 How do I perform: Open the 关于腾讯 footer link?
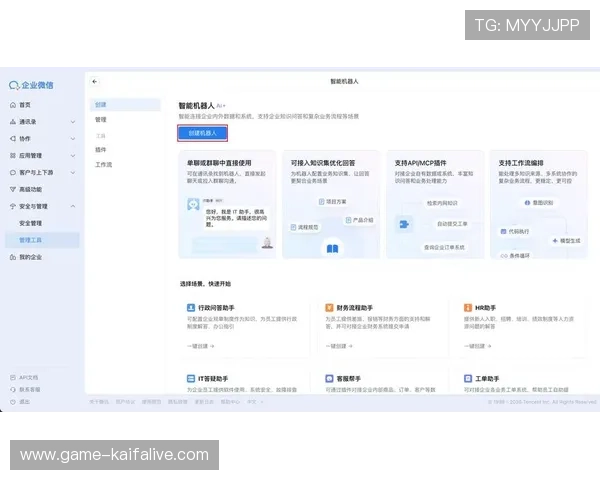[x=99, y=402]
